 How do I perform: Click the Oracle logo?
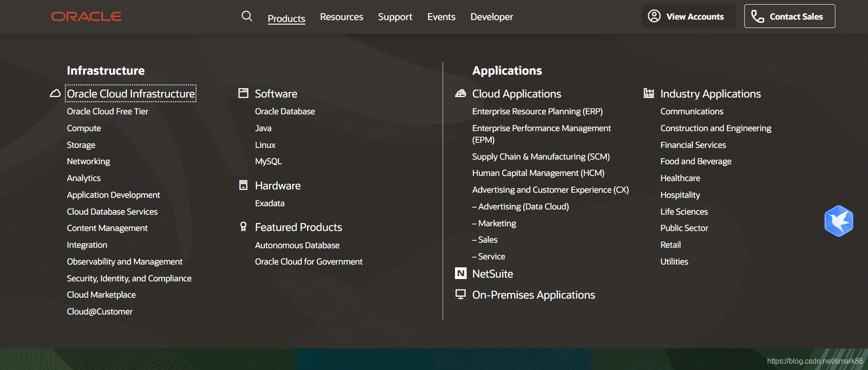(x=86, y=17)
